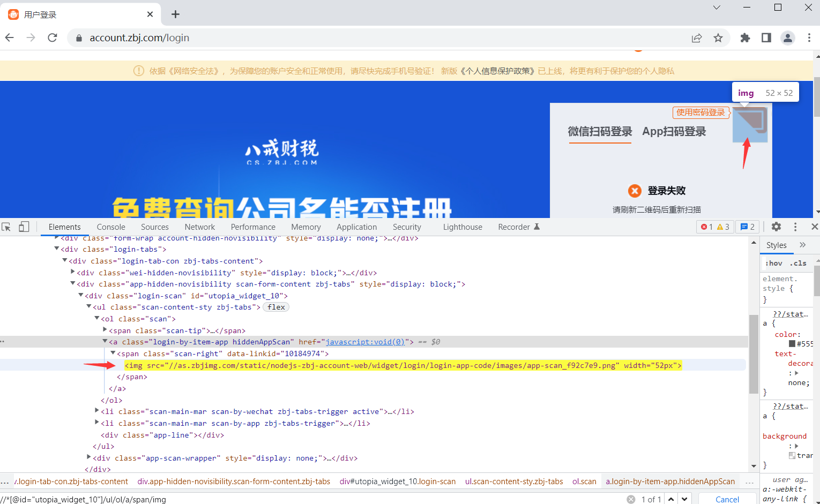Screen dimensions: 820x504
Task: Toggle the device toolbar icon
Action: [24, 227]
